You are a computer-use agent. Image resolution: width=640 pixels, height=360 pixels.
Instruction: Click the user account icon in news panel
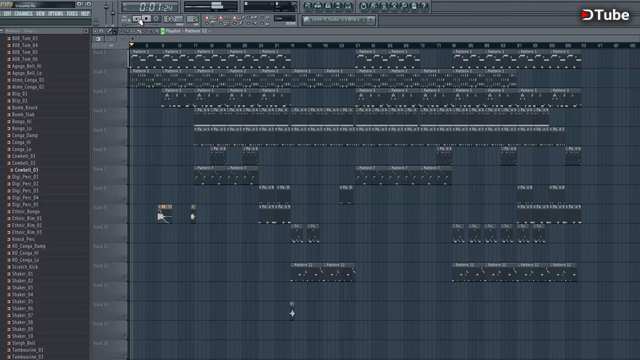371,20
